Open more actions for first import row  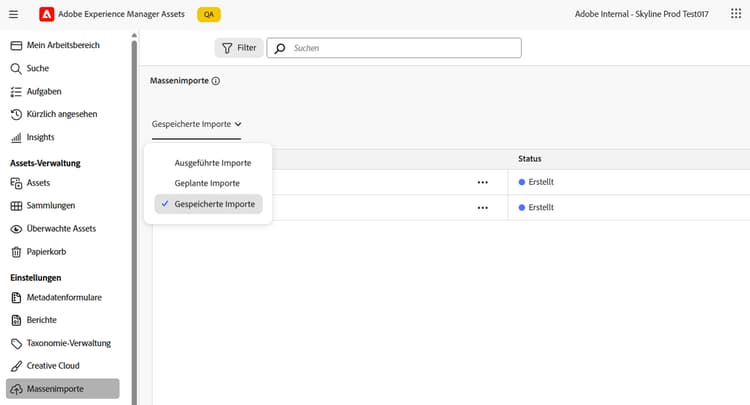tap(483, 182)
